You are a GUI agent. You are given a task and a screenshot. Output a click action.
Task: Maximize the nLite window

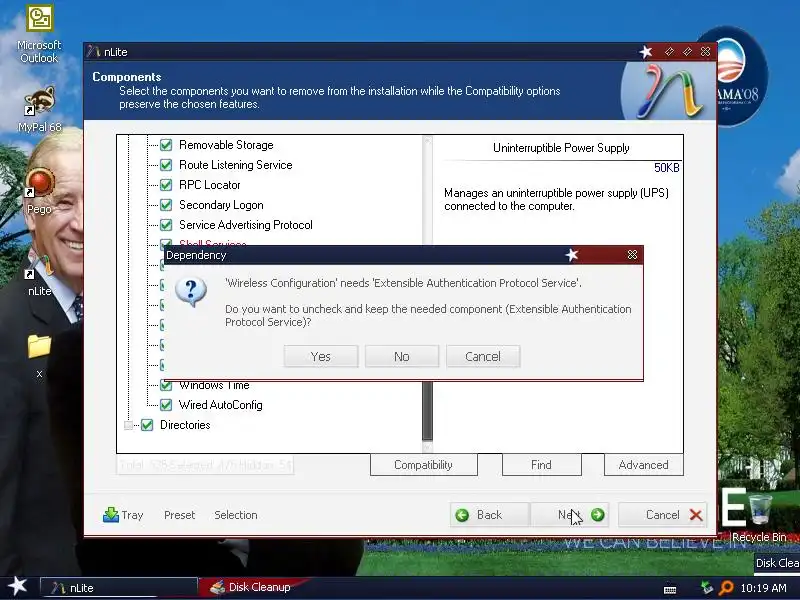687,52
